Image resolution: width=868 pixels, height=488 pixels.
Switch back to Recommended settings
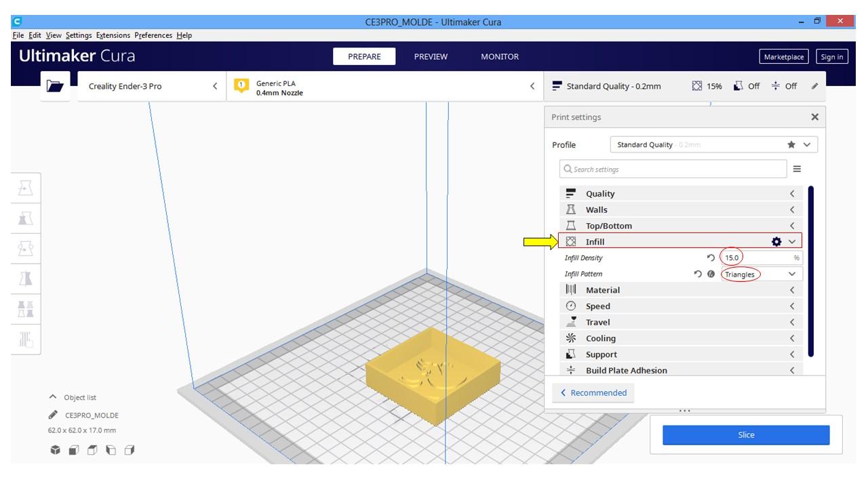(593, 392)
